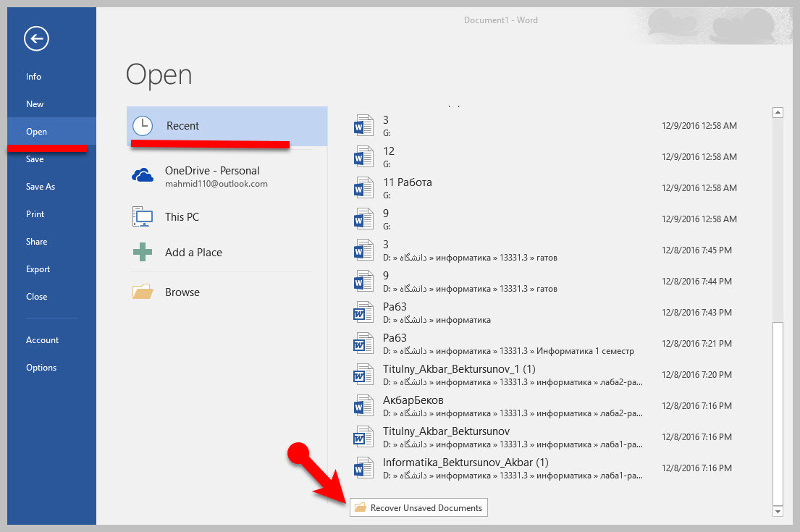Screen dimensions: 800x532
Task: Select the Recent clock icon
Action: coord(143,126)
